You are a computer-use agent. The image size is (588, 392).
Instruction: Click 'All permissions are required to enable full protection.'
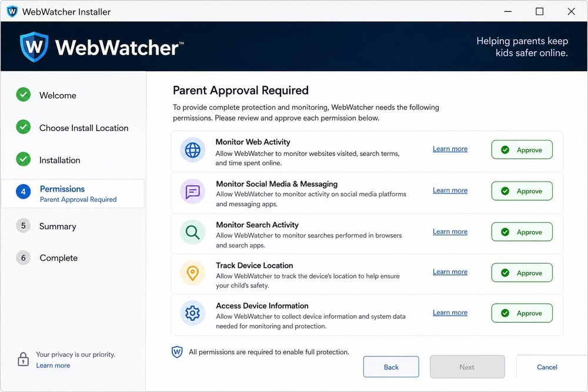(269, 352)
